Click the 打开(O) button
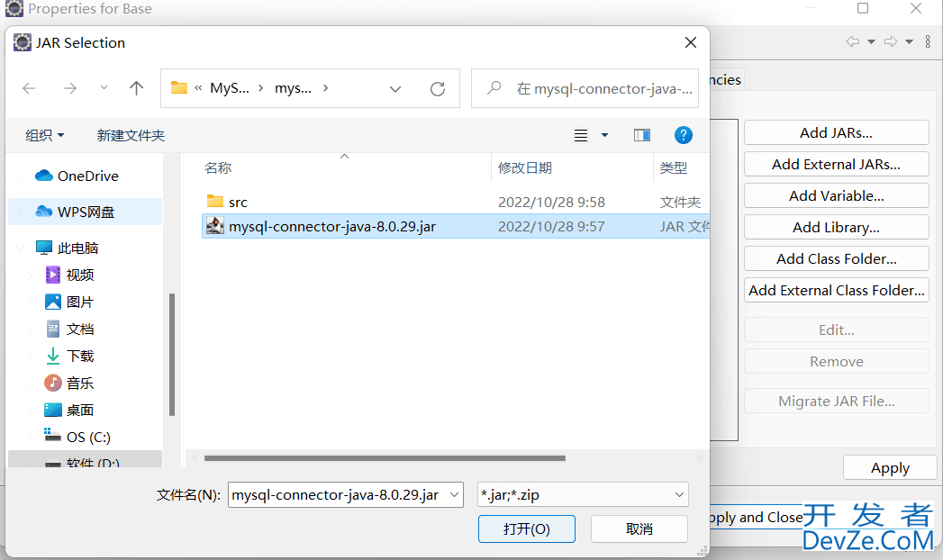The width and height of the screenshot is (943, 560). (x=527, y=528)
